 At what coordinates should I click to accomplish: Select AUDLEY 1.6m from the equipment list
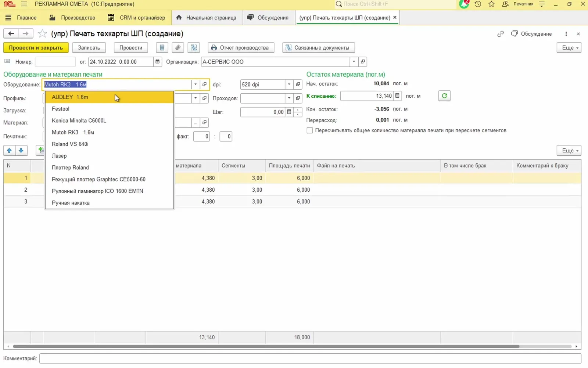(110, 97)
